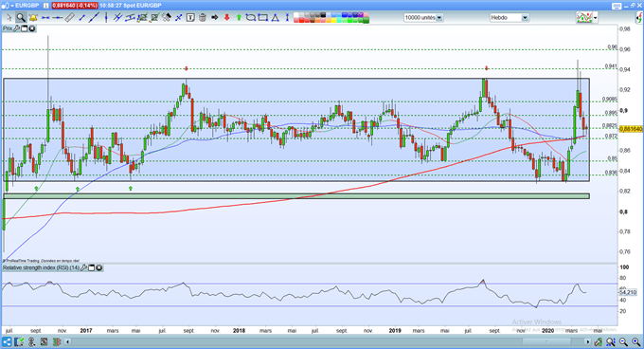Select the diagonal cross line tool
The image size is (644, 349).
pyautogui.click(x=178, y=18)
